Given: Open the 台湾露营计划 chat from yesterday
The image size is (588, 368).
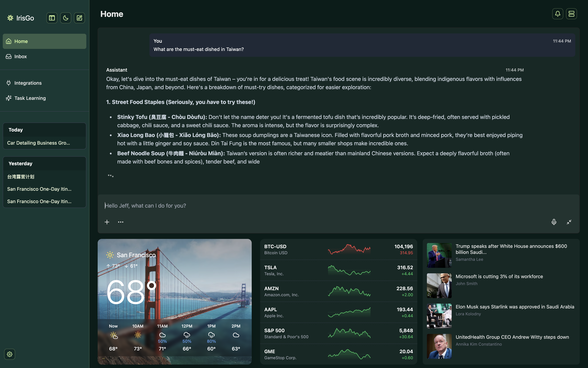Looking at the screenshot, I should (x=21, y=177).
